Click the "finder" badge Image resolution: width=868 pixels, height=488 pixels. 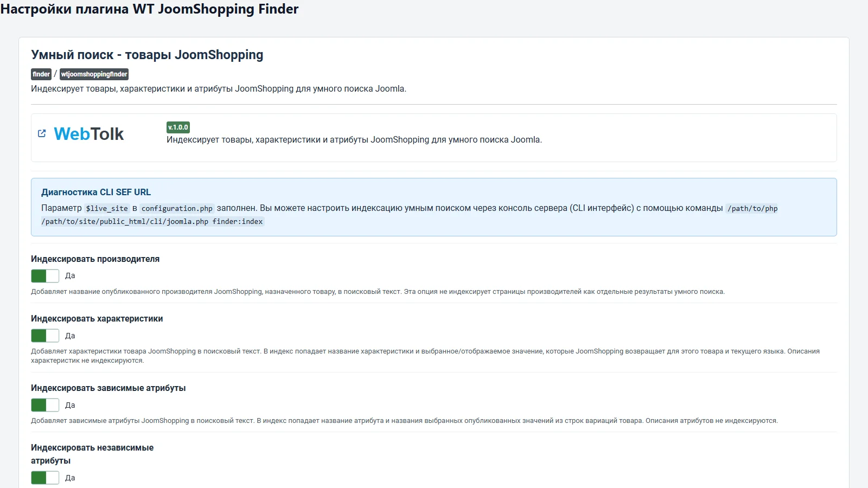[x=41, y=74]
